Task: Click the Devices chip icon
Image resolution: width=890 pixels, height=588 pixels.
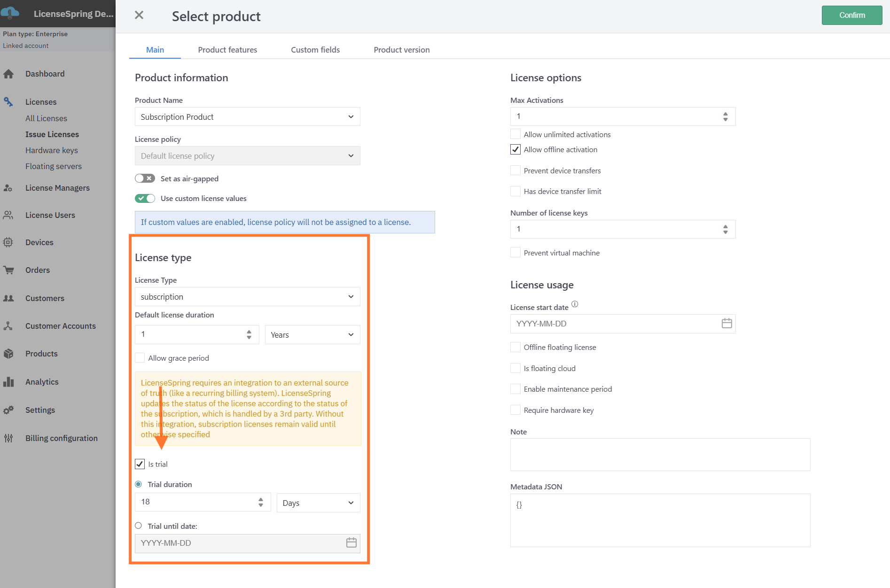Action: coord(8,242)
